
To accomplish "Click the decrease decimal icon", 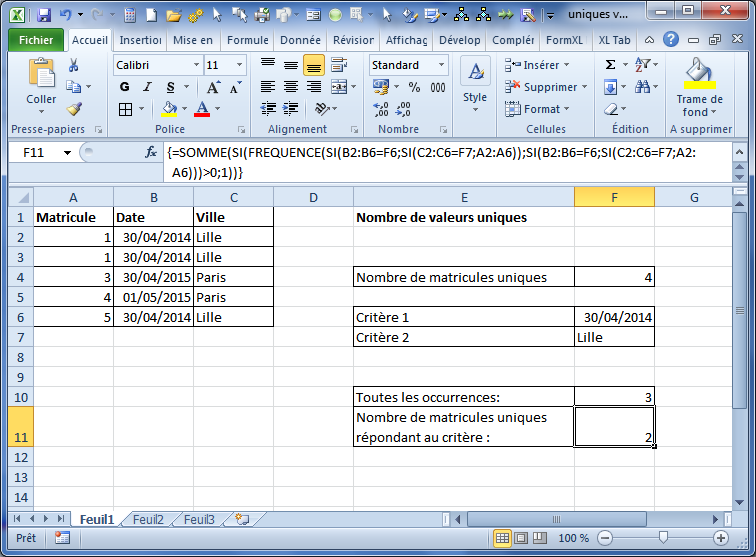I will click(403, 109).
